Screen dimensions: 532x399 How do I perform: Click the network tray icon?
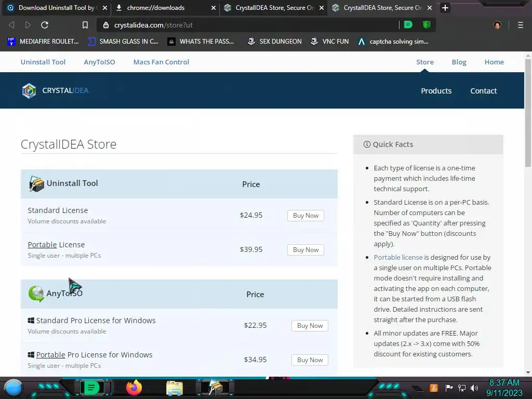[x=462, y=388]
